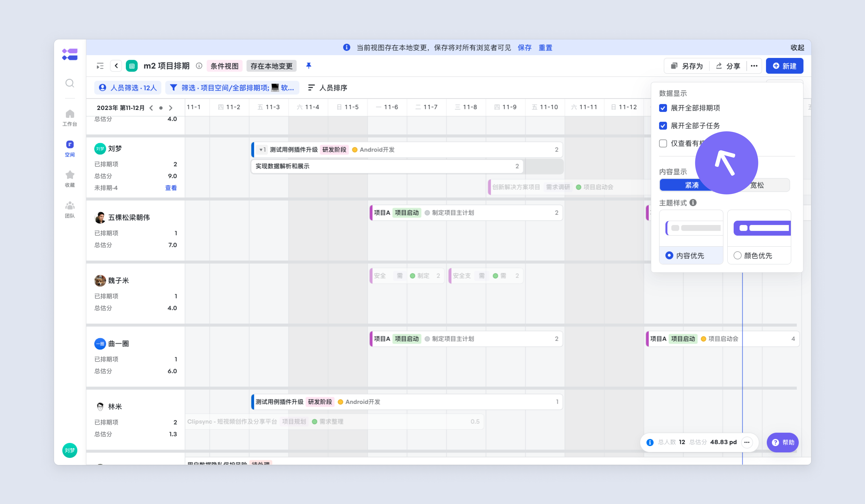This screenshot has width=865, height=504.
Task: Click 重置 in the banner
Action: (546, 48)
